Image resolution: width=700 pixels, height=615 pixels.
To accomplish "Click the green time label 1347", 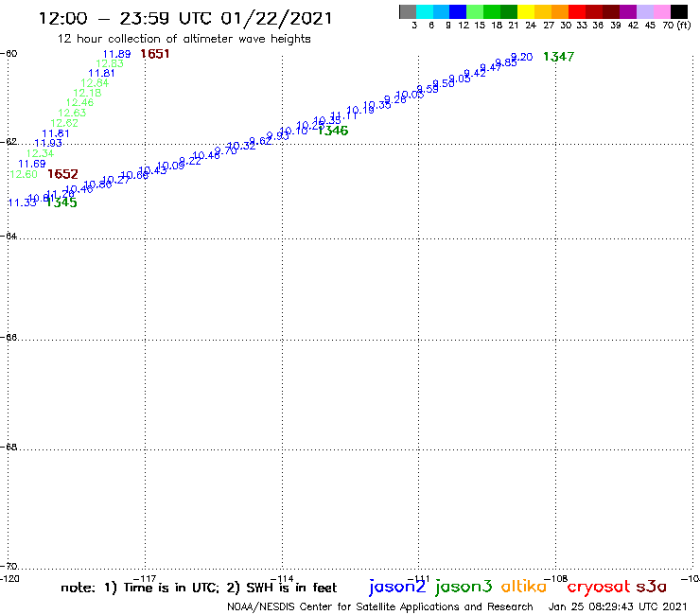I will pos(558,57).
